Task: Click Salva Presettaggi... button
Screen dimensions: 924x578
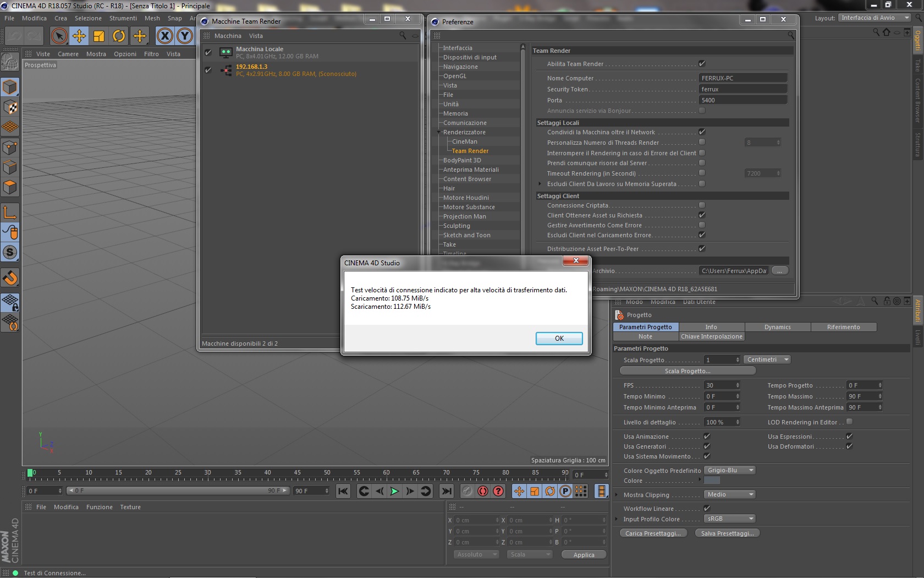Action: (728, 533)
